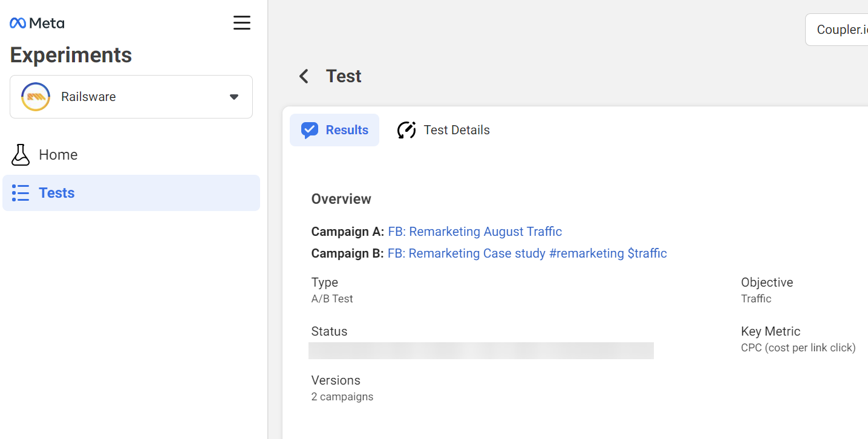Viewport: 868px width, 439px height.
Task: Open FB: Remarketing August Traffic campaign link
Action: pyautogui.click(x=475, y=232)
